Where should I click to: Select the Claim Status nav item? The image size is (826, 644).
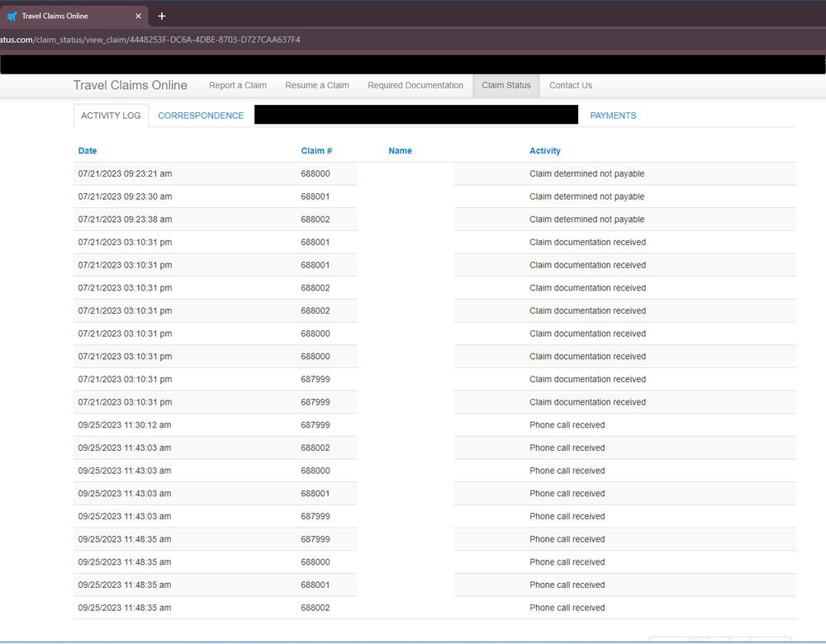(x=506, y=85)
